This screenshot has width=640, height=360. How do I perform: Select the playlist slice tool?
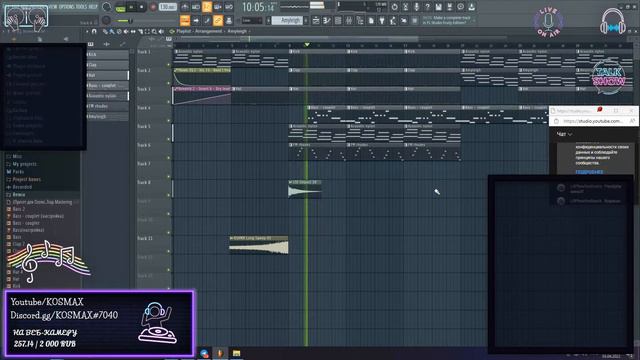[x=140, y=31]
